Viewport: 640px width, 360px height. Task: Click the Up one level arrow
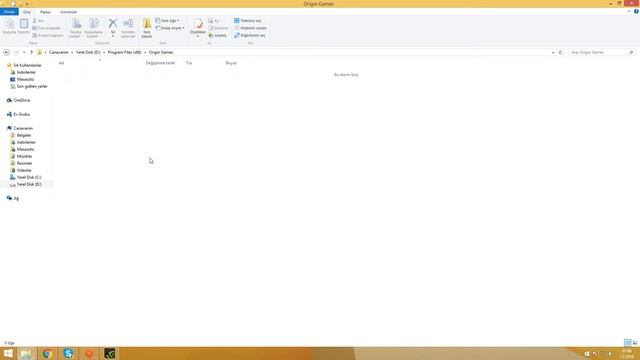pyautogui.click(x=31, y=52)
